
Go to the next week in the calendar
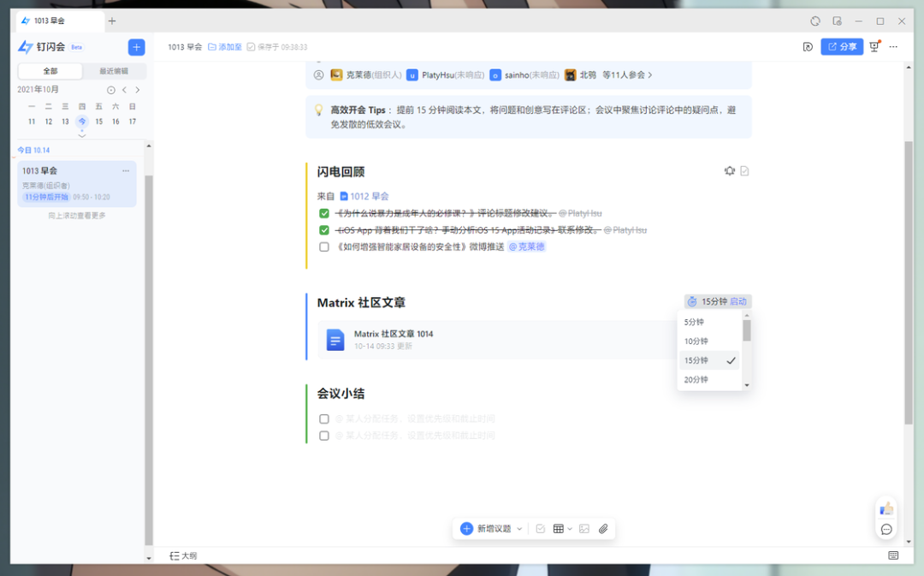point(137,90)
